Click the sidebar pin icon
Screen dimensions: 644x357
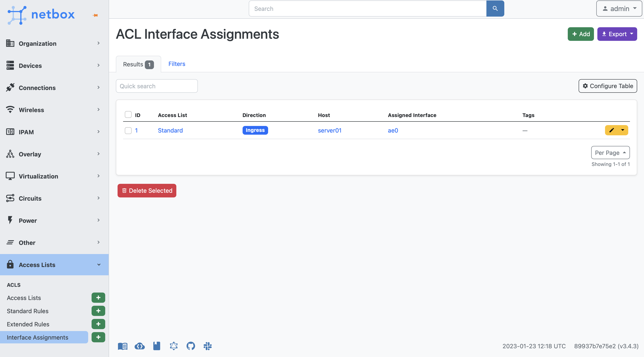[x=95, y=15]
